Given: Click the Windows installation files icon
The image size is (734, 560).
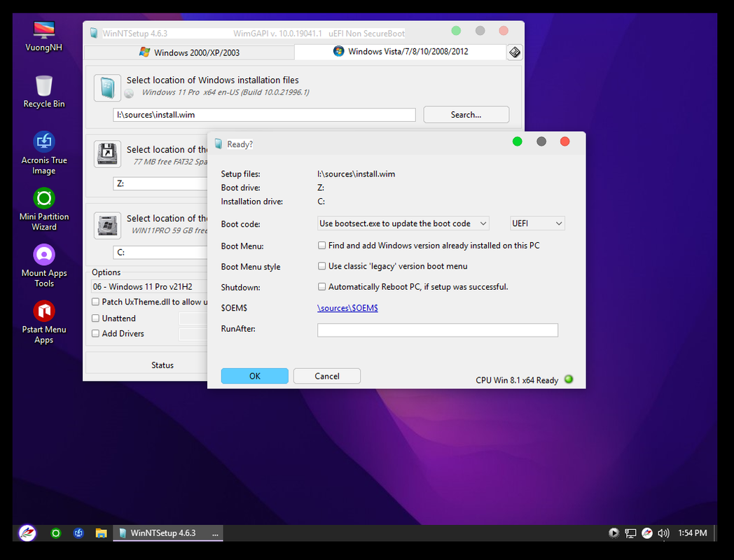Looking at the screenshot, I should click(107, 87).
